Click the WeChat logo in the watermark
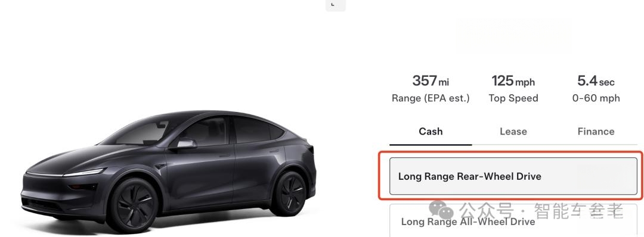 tap(441, 210)
